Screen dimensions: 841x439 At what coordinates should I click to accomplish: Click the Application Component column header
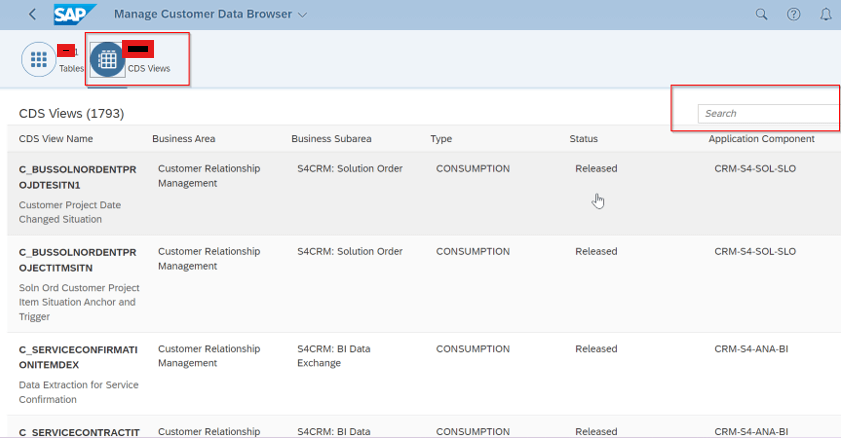[x=761, y=139]
